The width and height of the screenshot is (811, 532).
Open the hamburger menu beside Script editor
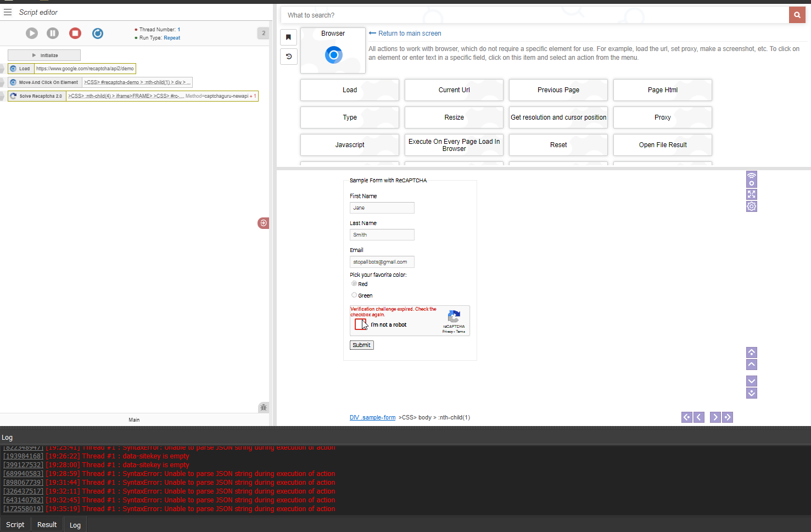pos(8,12)
